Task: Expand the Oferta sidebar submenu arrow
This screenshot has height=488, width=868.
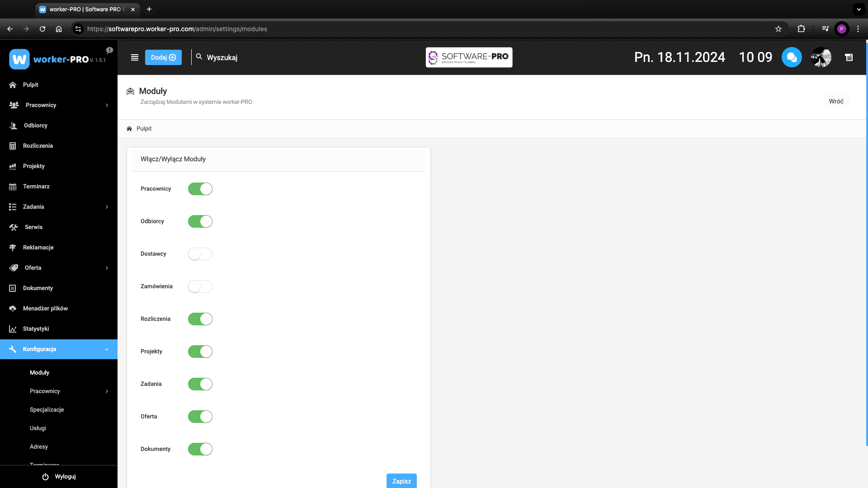Action: [107, 268]
